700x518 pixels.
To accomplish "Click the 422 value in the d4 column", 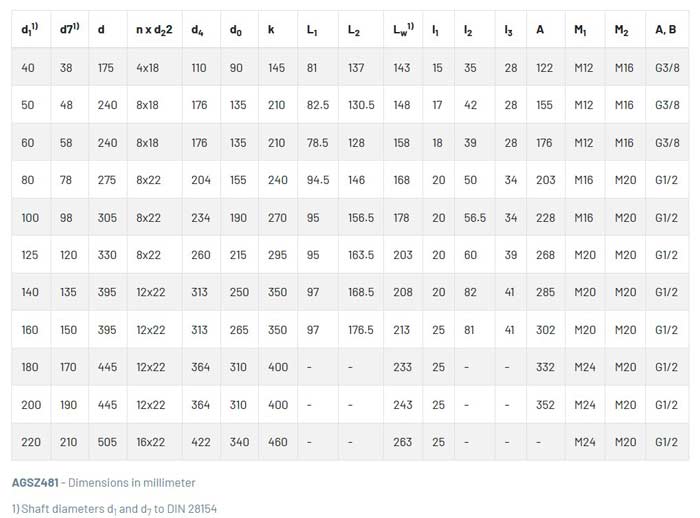I will 200,442.
